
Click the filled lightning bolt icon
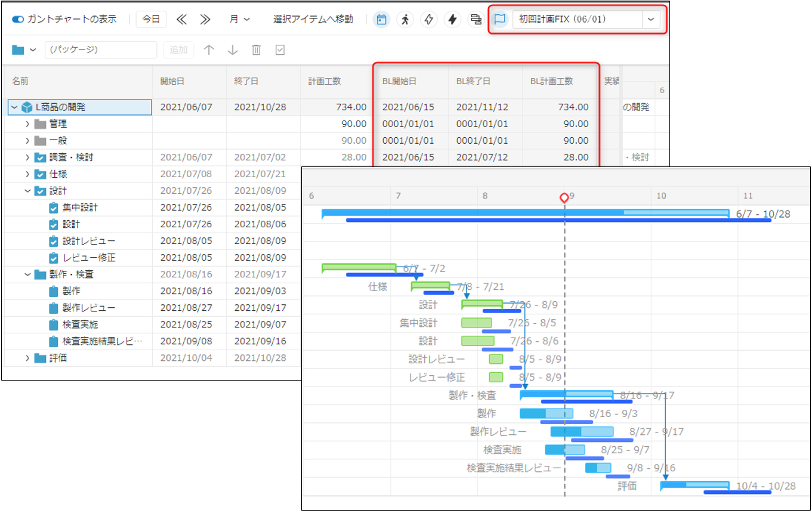(x=452, y=20)
